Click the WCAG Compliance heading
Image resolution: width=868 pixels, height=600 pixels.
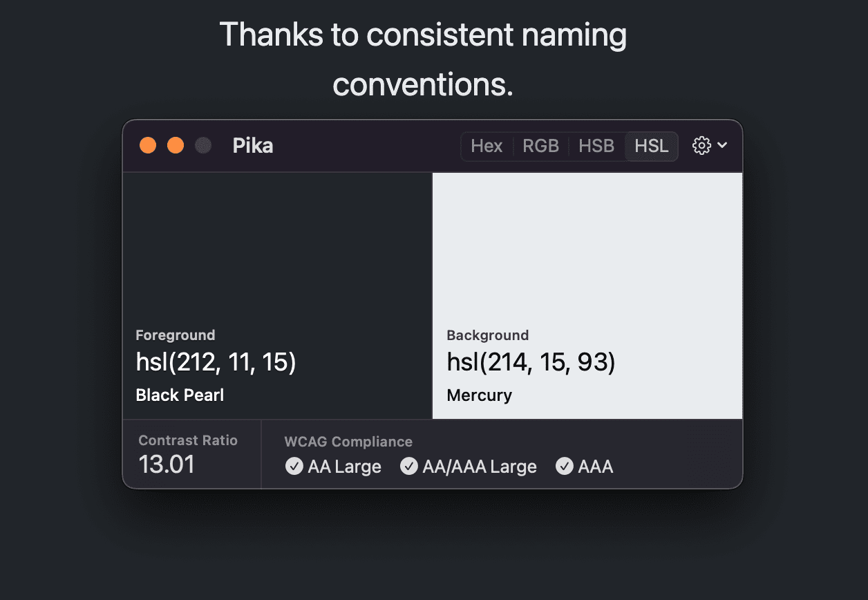pos(348,442)
